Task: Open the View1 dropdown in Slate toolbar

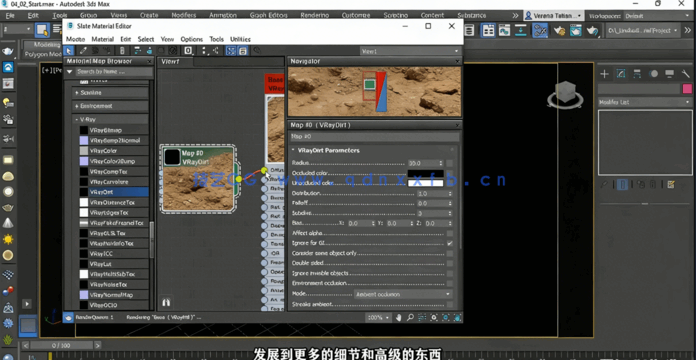Action: tap(411, 51)
